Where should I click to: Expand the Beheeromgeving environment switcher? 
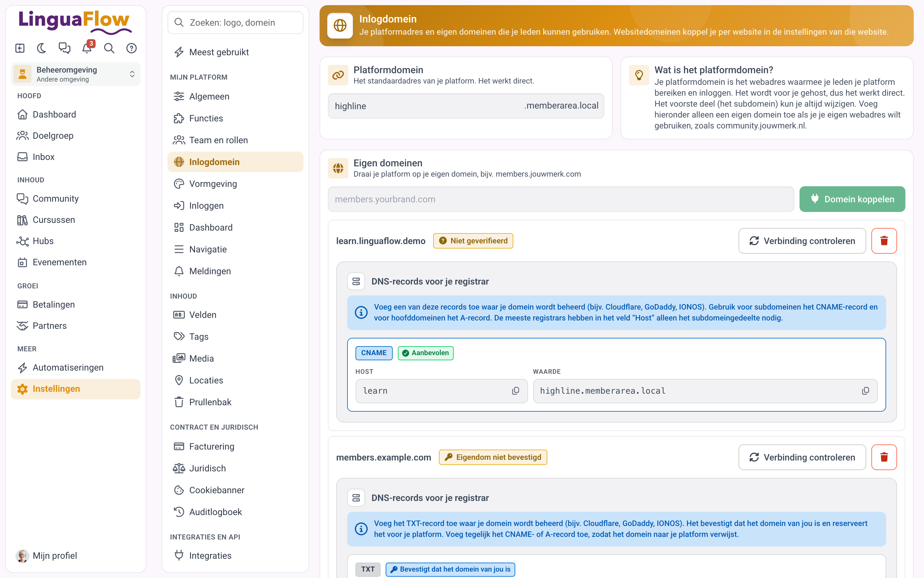[x=76, y=74]
